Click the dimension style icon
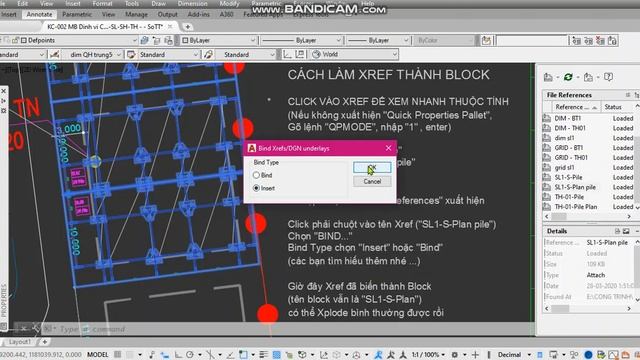The height and width of the screenshot is (360, 640). [x=54, y=54]
